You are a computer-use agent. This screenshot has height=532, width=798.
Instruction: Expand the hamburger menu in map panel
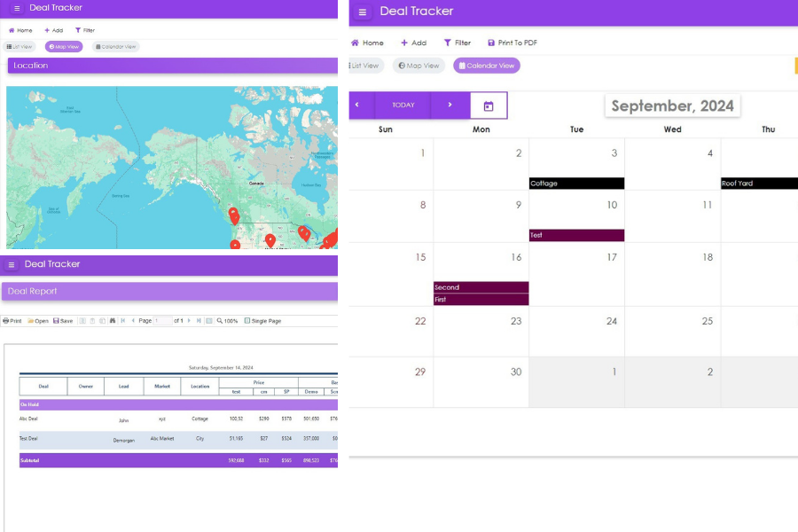[x=17, y=8]
